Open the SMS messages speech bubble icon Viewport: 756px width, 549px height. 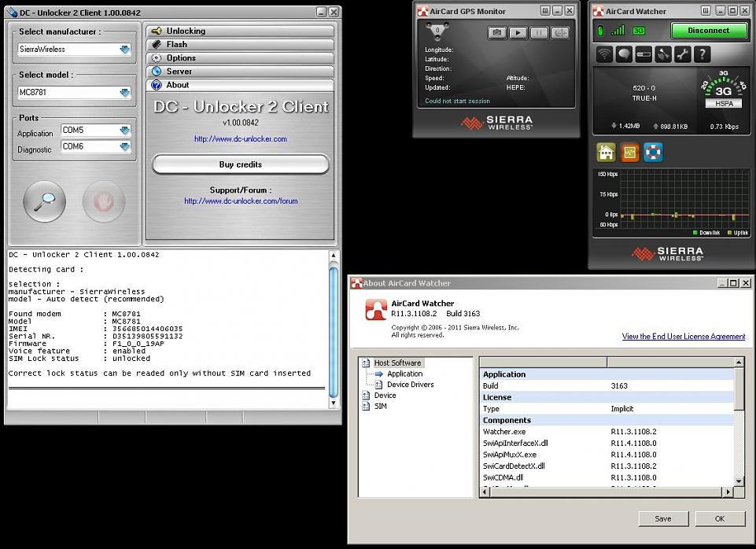[624, 54]
